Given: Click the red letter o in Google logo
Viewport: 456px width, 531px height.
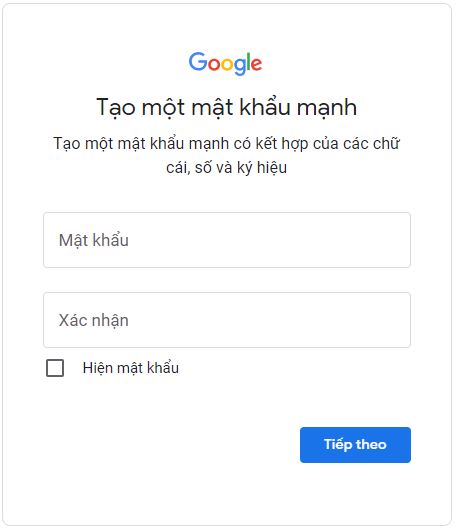Looking at the screenshot, I should pyautogui.click(x=214, y=64).
